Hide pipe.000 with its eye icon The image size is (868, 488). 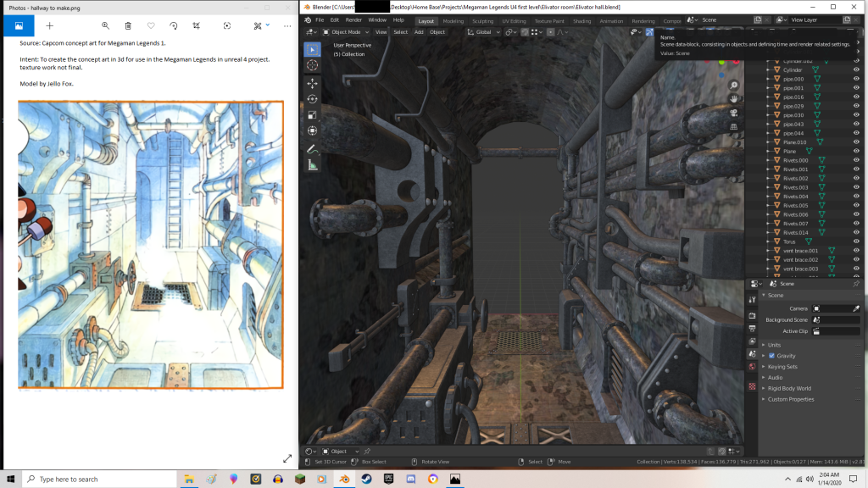coord(856,79)
